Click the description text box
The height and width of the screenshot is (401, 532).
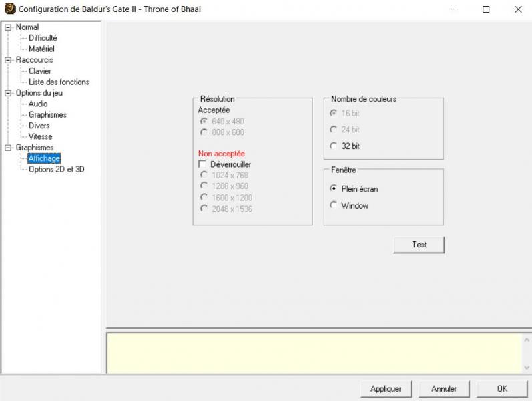point(314,353)
